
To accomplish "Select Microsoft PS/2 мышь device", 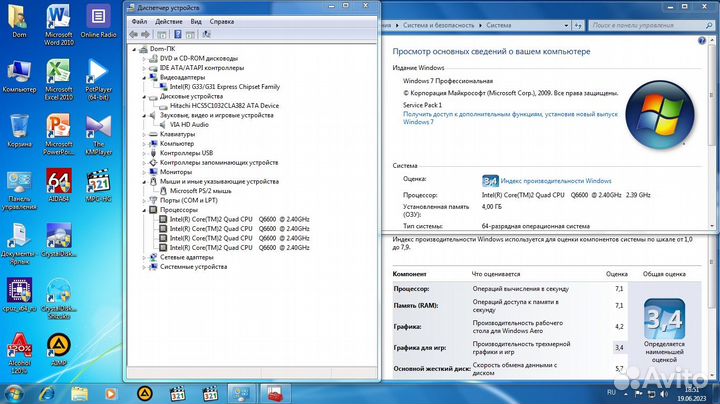I will 201,191.
